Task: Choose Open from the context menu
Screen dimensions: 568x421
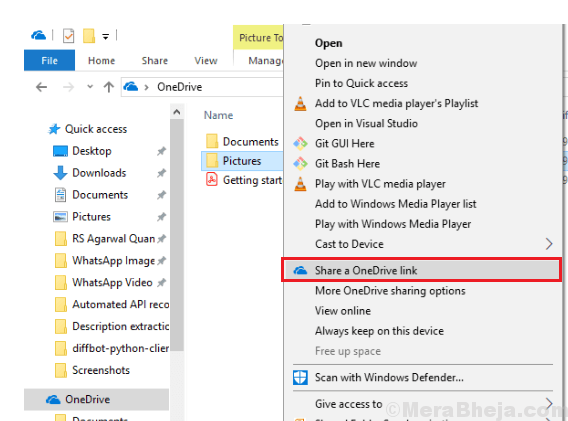Action: coord(329,43)
